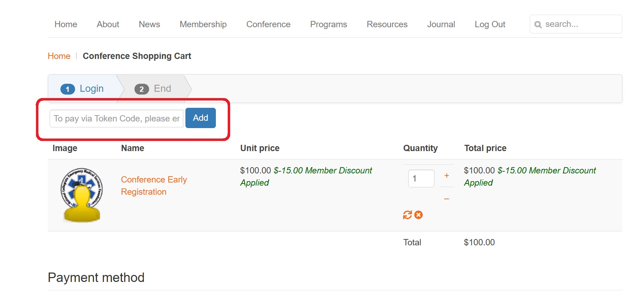
Task: Select the End step 2 tab
Action: pyautogui.click(x=153, y=89)
